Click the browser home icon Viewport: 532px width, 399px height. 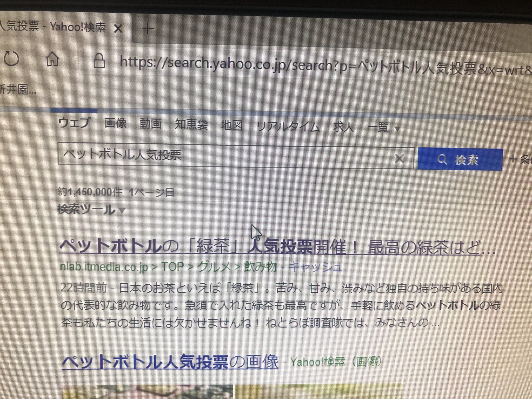(52, 59)
